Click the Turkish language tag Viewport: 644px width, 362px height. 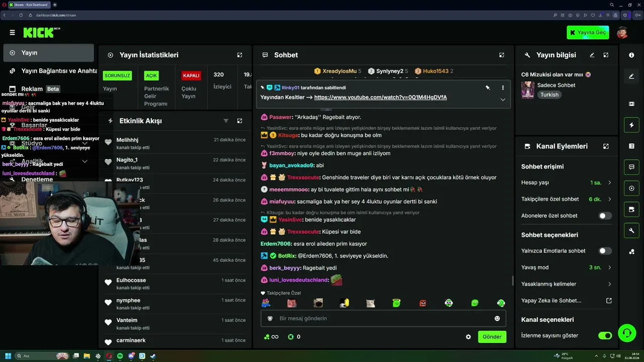click(549, 95)
